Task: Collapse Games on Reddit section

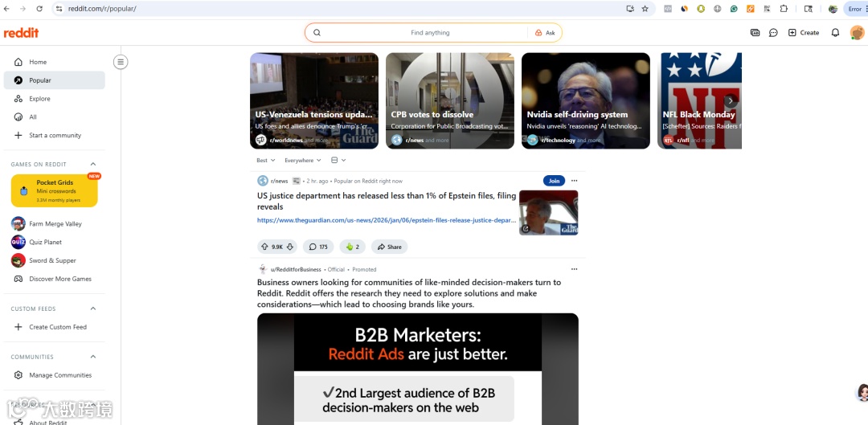Action: pos(93,165)
